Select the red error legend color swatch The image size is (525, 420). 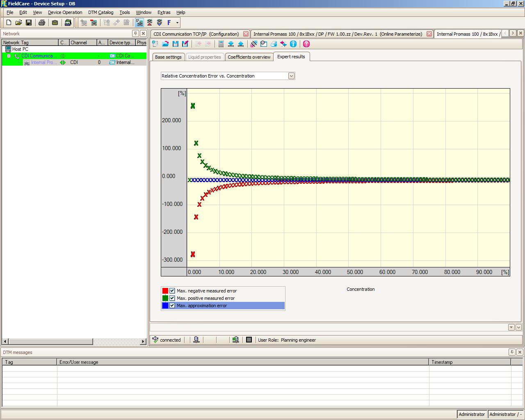[166, 290]
